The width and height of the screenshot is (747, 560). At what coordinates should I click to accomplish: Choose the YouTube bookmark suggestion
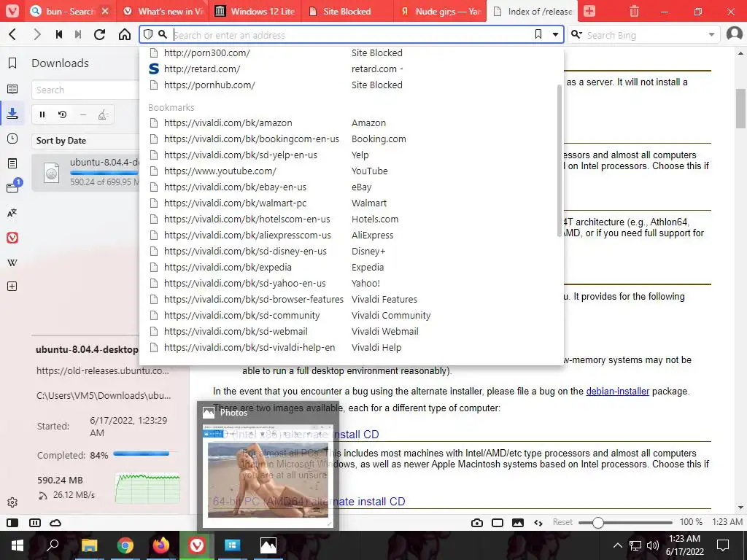tap(351, 171)
